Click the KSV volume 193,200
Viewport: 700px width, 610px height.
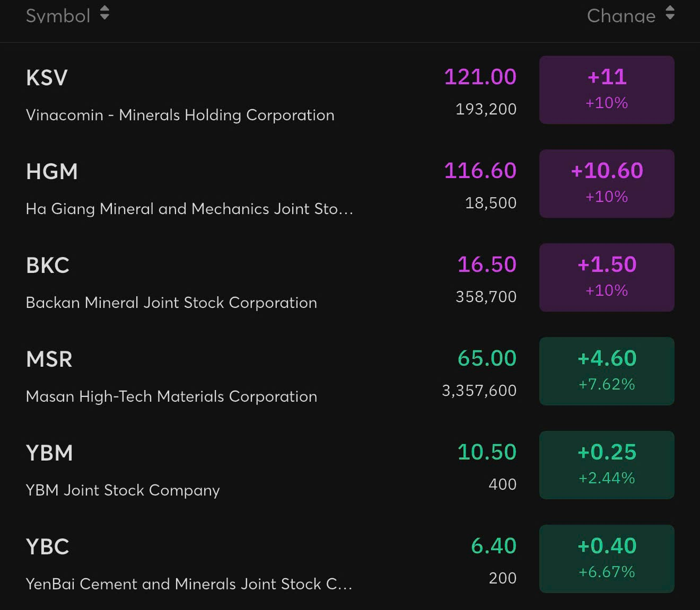coord(486,109)
